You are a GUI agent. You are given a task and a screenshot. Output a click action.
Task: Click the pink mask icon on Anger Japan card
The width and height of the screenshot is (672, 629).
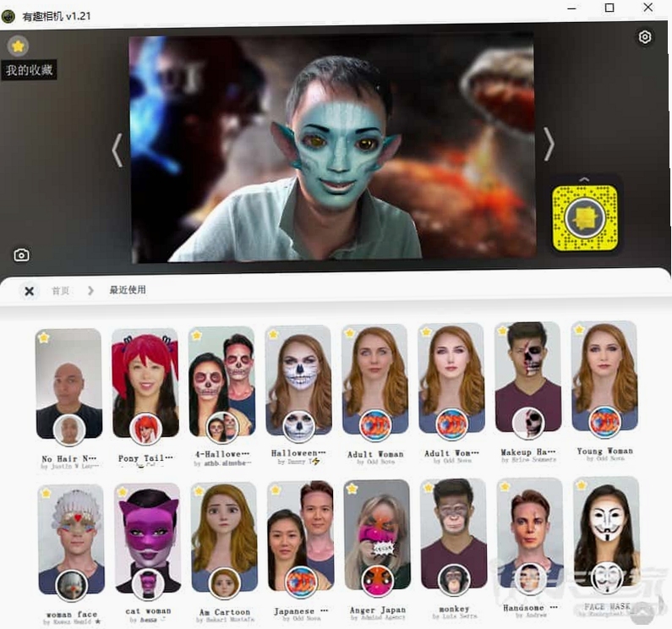[x=378, y=581]
